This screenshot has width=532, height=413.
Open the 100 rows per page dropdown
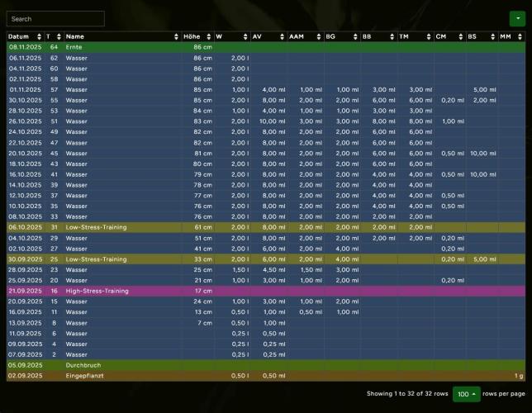click(466, 393)
